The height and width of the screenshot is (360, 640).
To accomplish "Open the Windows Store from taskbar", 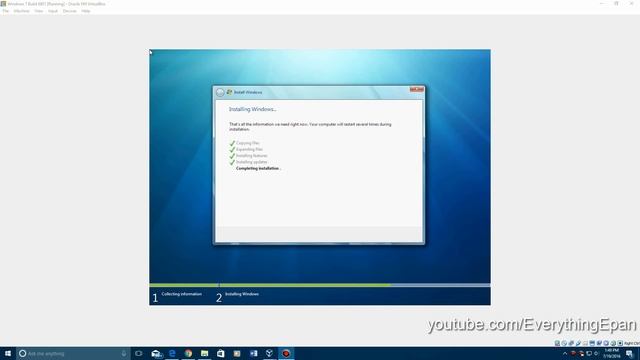I will tap(221, 353).
